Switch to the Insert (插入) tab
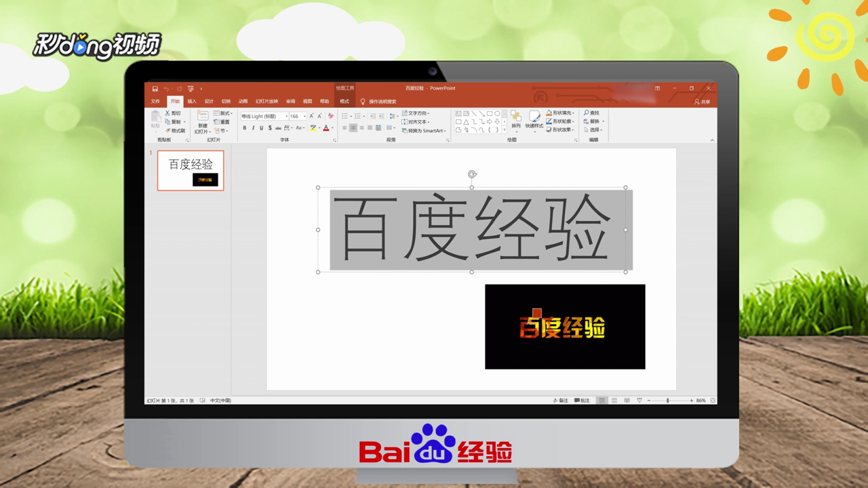This screenshot has height=488, width=868. click(x=192, y=102)
